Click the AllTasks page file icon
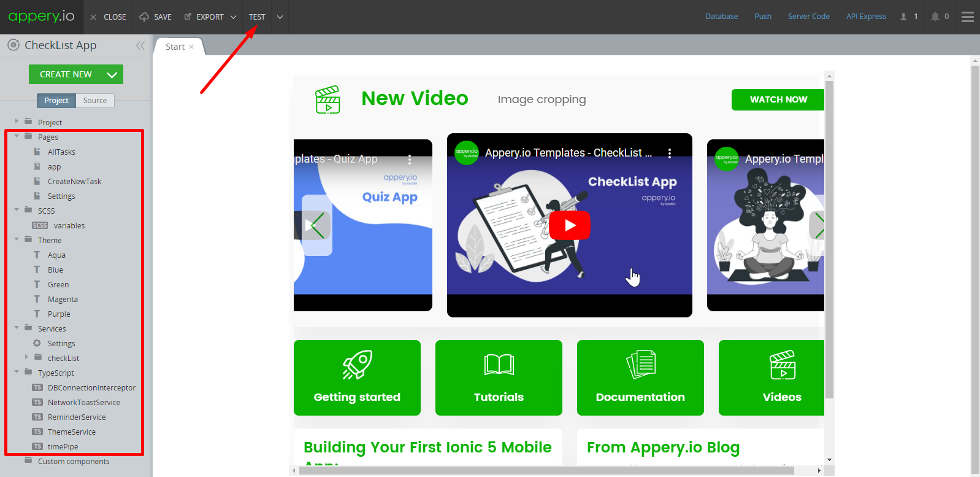980x477 pixels. 37,152
